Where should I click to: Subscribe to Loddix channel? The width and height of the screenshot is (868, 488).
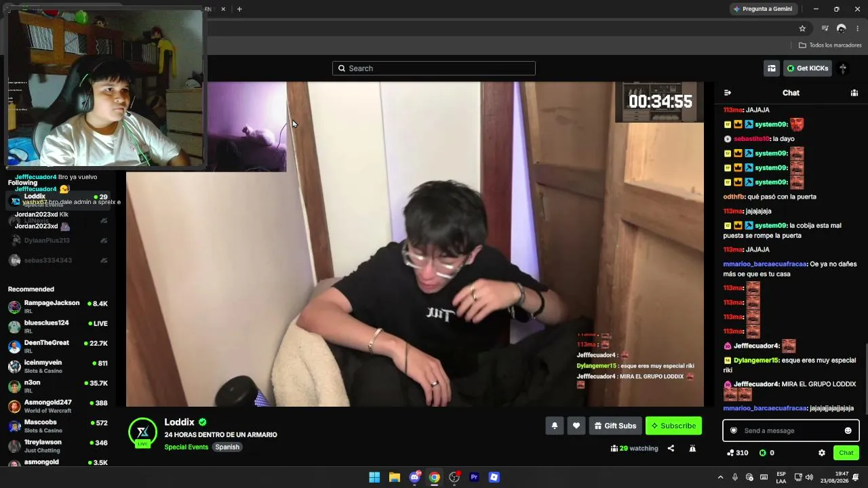pos(673,426)
